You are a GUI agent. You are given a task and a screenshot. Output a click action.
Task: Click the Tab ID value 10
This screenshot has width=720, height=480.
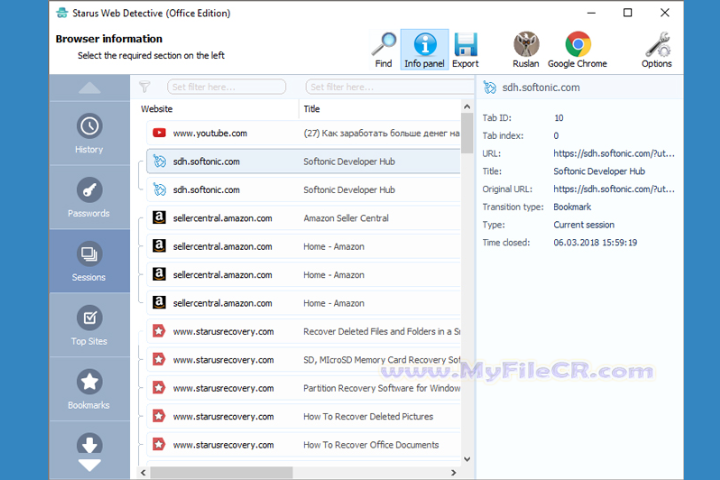[x=558, y=118]
